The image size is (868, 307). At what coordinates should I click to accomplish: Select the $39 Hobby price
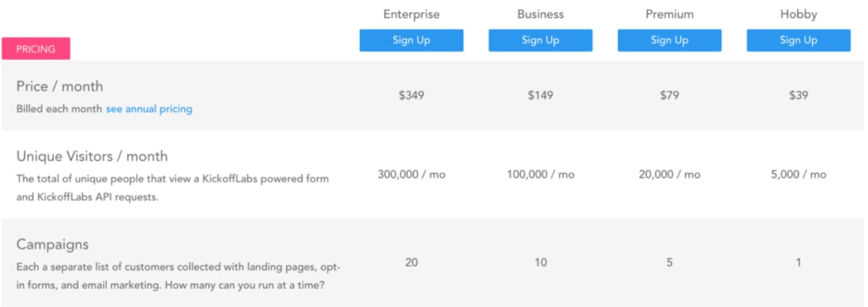click(798, 95)
